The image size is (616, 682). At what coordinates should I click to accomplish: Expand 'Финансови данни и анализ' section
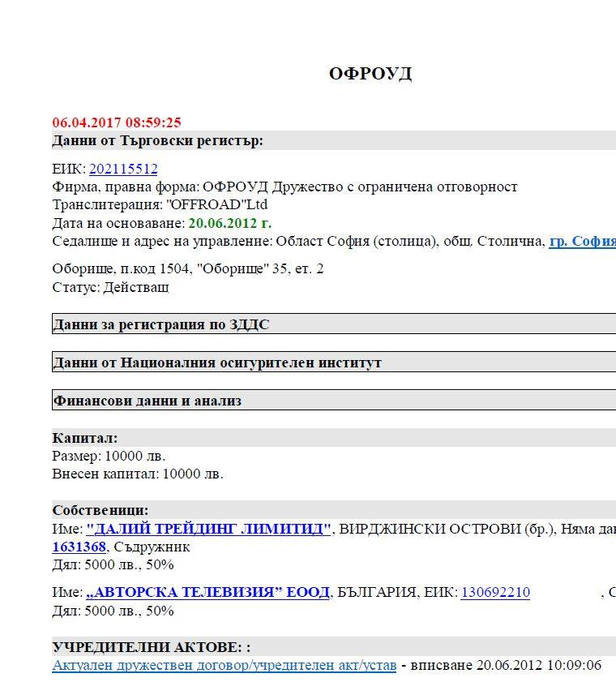point(334,401)
